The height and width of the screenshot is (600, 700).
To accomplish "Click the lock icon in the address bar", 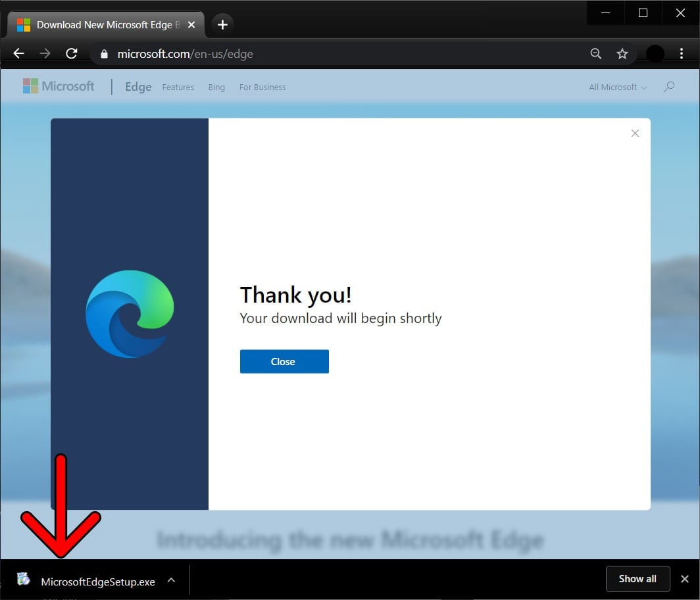I will 103,54.
